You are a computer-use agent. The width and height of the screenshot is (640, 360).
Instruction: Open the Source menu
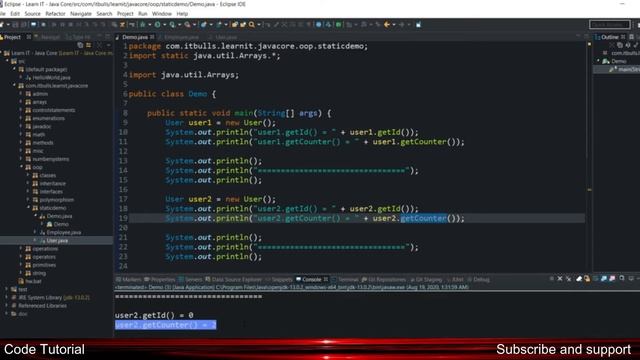[33, 13]
